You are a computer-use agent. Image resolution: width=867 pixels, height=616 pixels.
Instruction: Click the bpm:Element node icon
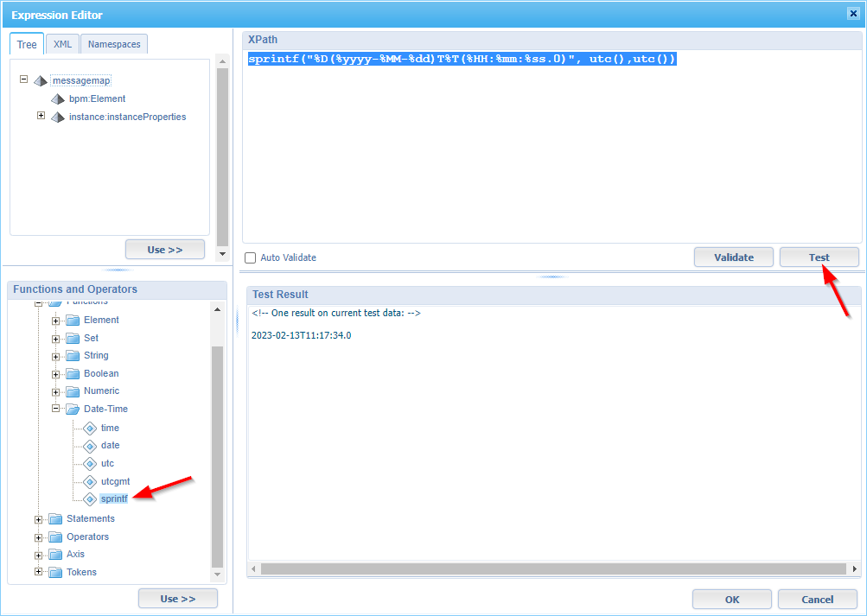tap(58, 99)
